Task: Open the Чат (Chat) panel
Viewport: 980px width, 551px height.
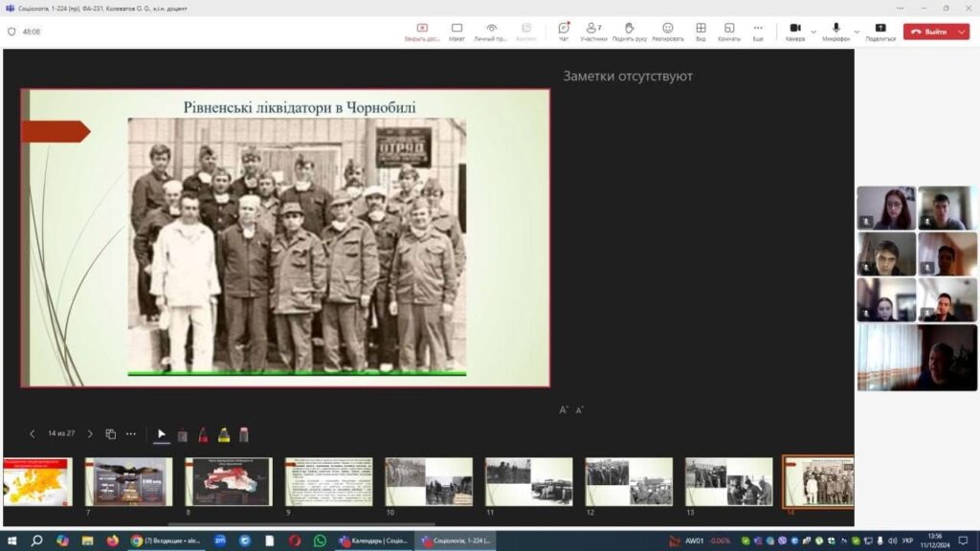Action: coord(564,31)
